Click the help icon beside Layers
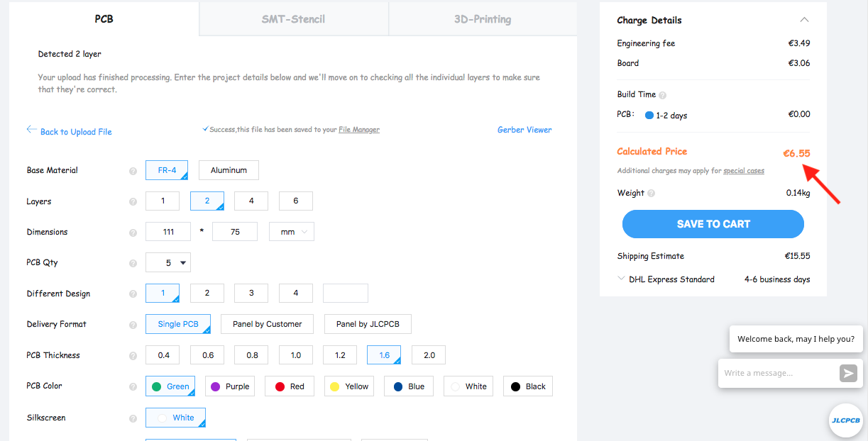The width and height of the screenshot is (868, 441). pyautogui.click(x=133, y=202)
